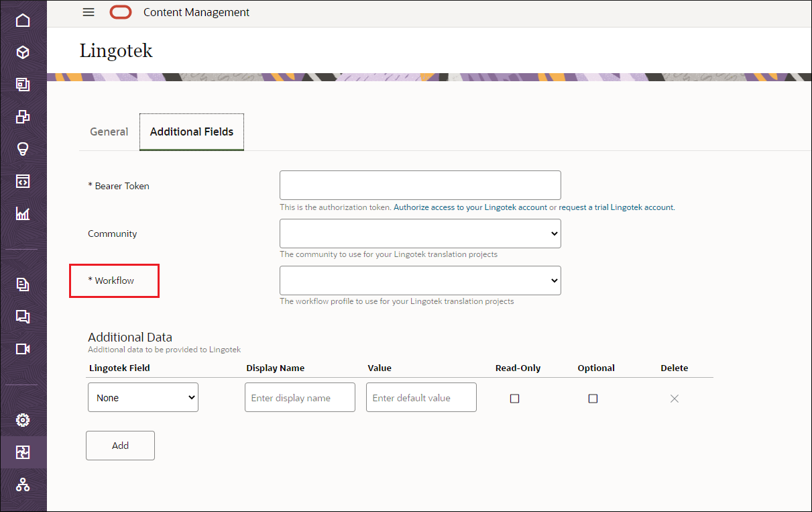The image size is (812, 512).
Task: Click the Lingotek page heading
Action: click(x=116, y=50)
